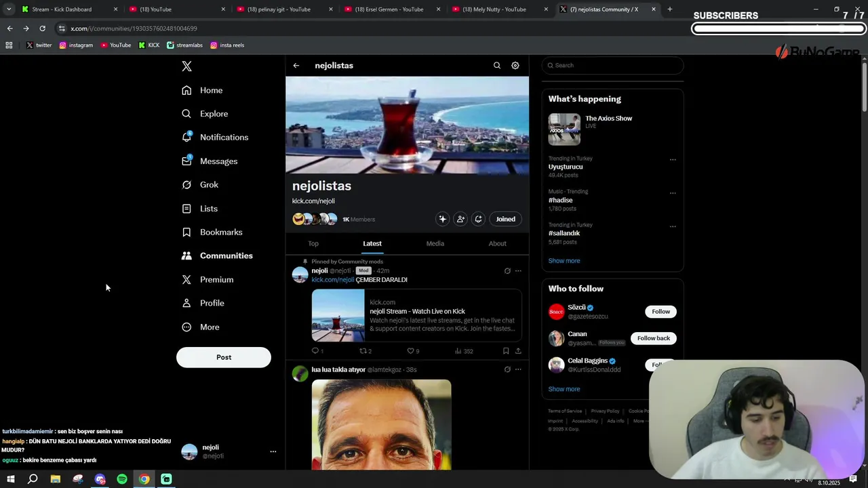Viewport: 868px width, 488px height.
Task: Open options for Uyuşturucu trend
Action: 673,160
